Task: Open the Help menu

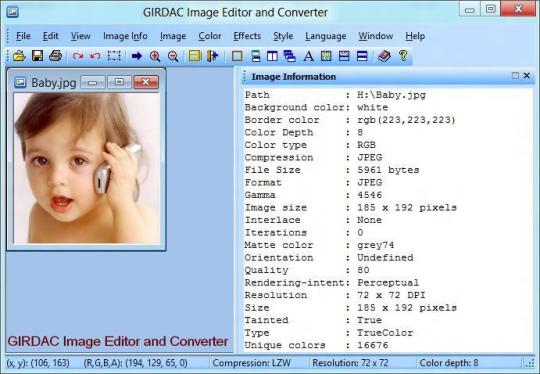Action: (x=415, y=36)
